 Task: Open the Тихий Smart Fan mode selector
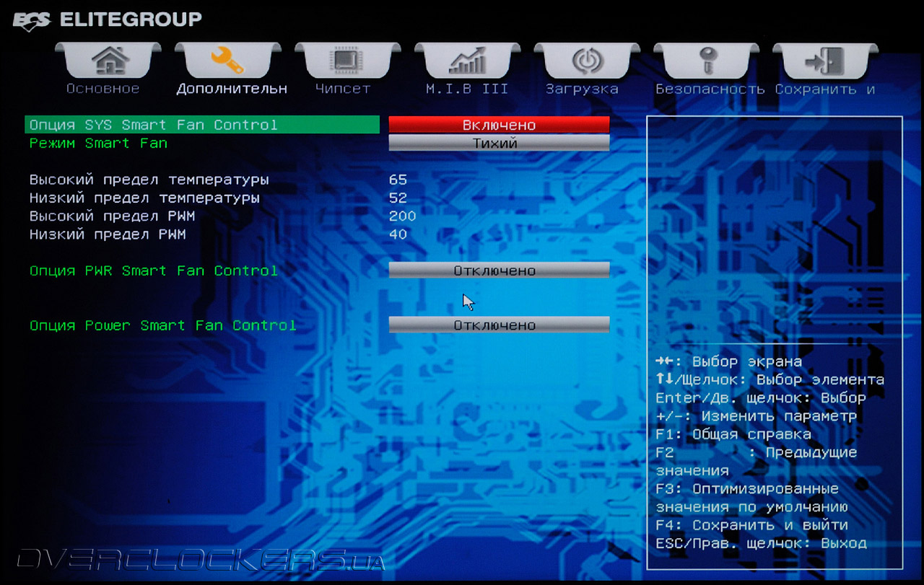(499, 143)
